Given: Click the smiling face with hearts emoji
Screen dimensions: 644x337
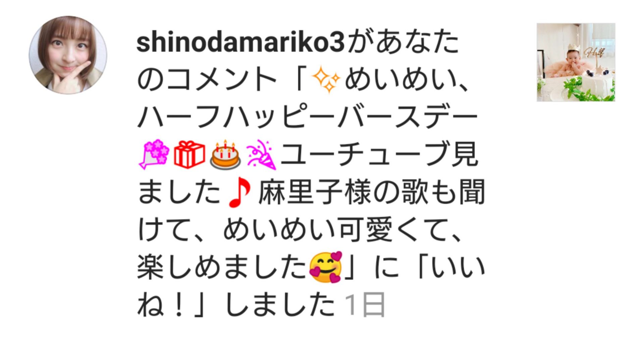Looking at the screenshot, I should pos(326,268).
